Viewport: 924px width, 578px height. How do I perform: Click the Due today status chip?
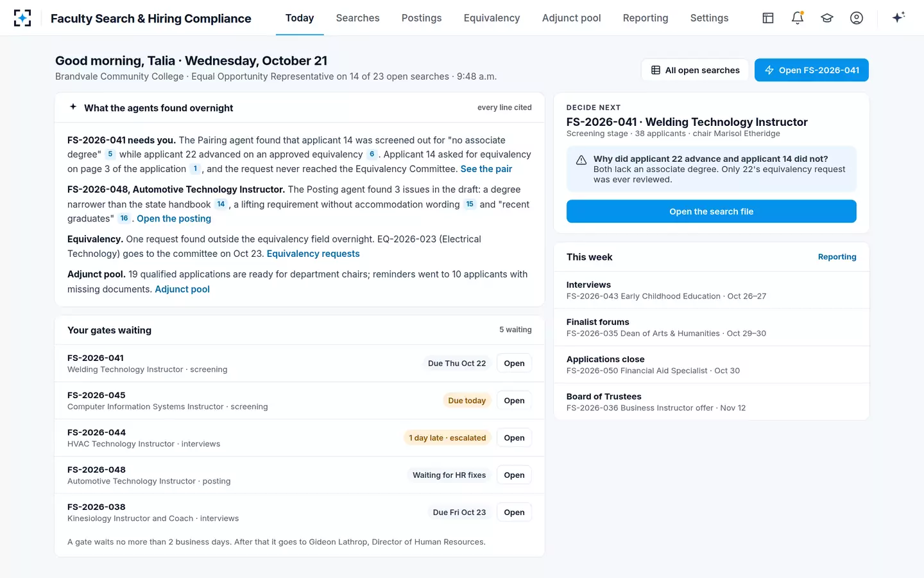467,401
